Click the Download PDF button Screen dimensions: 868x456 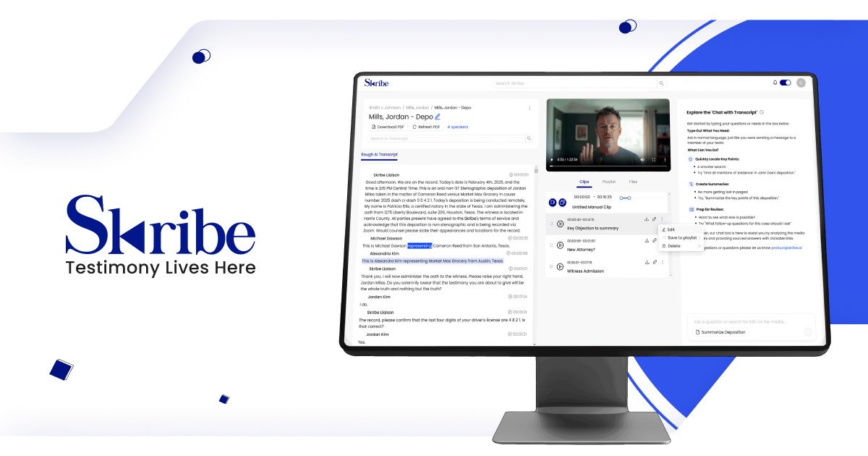(387, 127)
